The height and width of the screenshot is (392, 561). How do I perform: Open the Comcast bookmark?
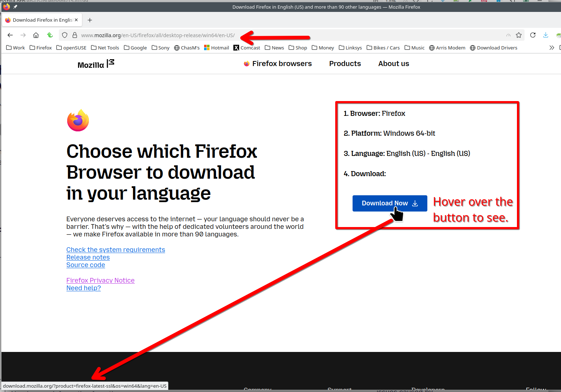247,48
